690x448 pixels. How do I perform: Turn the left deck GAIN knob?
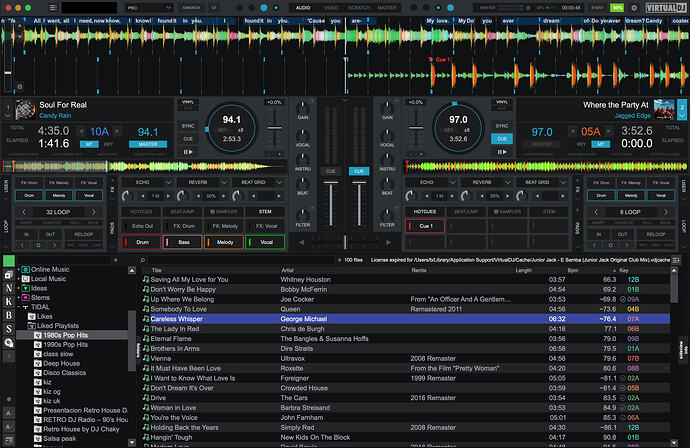303,107
